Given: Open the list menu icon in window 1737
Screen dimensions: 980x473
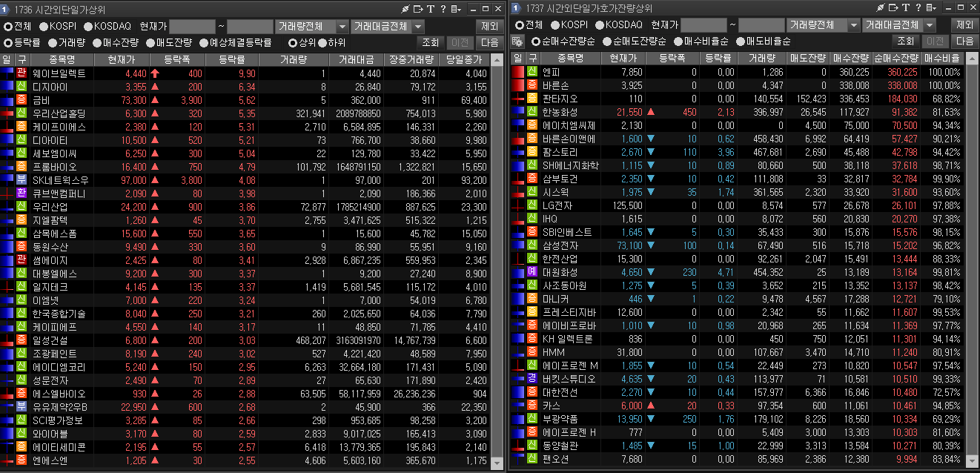Looking at the screenshot, I should 930,8.
